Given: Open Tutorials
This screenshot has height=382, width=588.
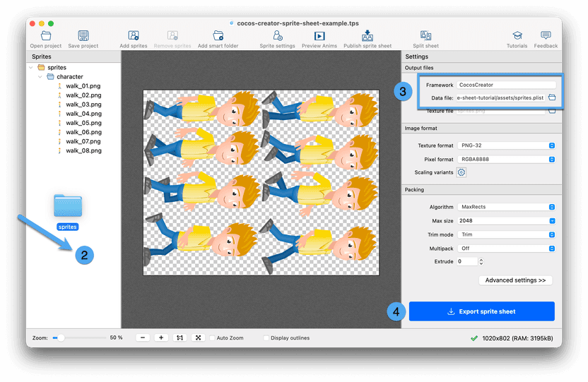Looking at the screenshot, I should [x=517, y=40].
